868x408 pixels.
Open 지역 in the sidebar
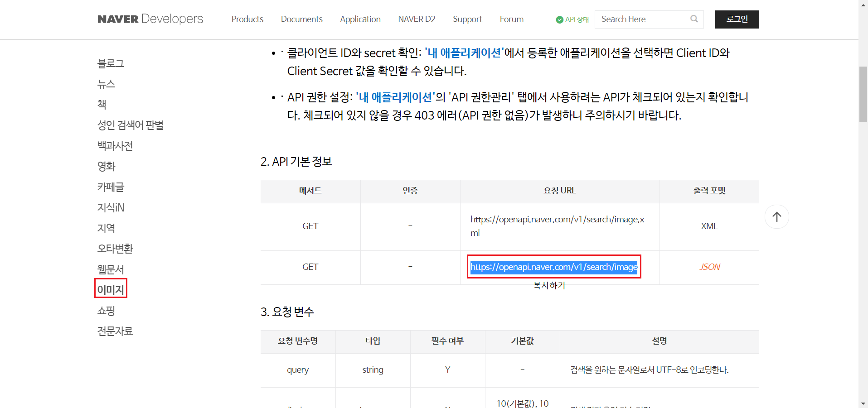click(106, 228)
